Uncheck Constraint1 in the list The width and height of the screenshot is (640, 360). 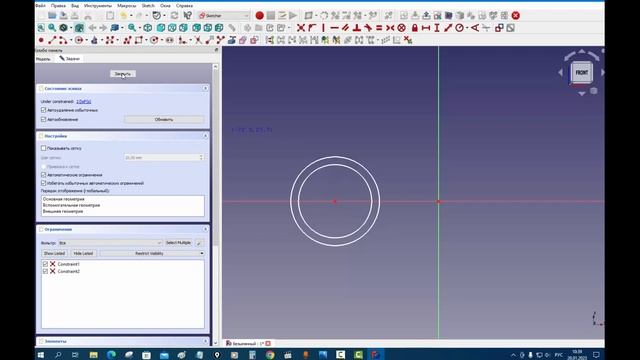45,264
